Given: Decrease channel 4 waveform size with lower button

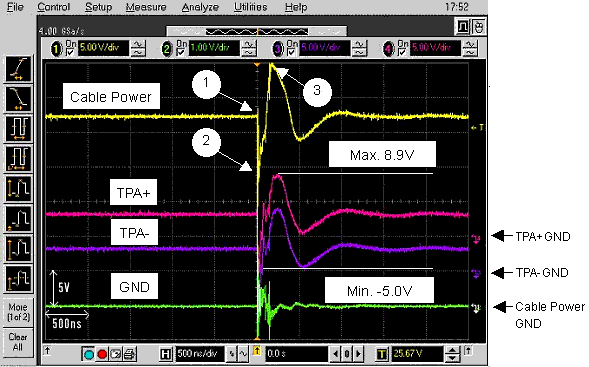Looking at the screenshot, I should 470,53.
